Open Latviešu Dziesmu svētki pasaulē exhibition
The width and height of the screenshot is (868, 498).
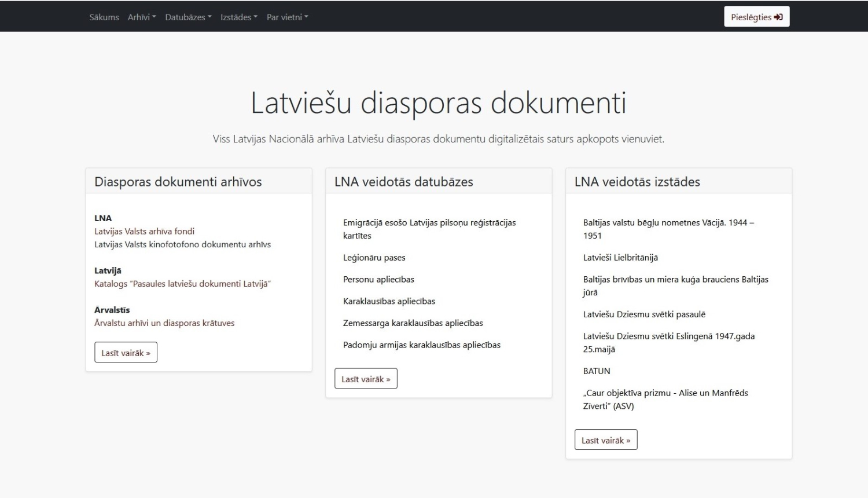pyautogui.click(x=644, y=314)
